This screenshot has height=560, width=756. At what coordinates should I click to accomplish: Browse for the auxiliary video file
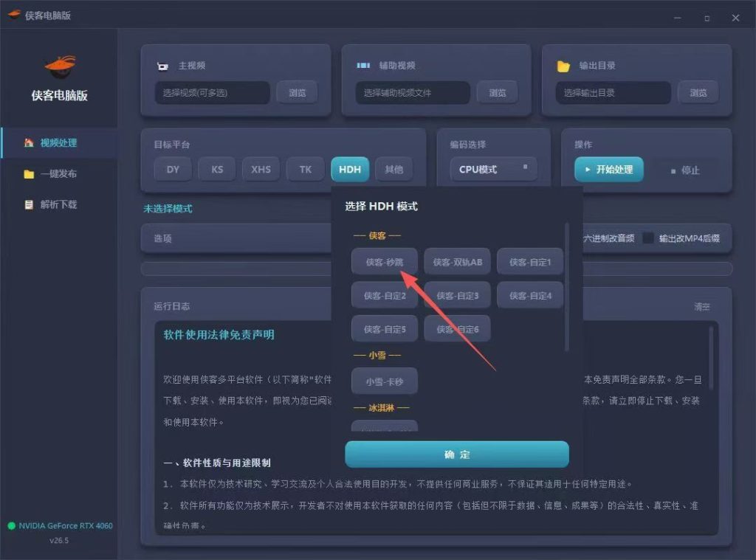click(x=498, y=92)
